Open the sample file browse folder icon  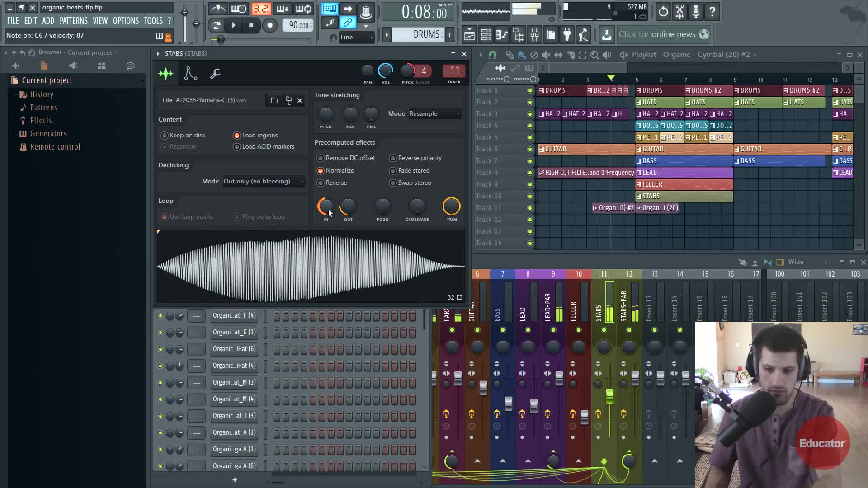click(274, 100)
